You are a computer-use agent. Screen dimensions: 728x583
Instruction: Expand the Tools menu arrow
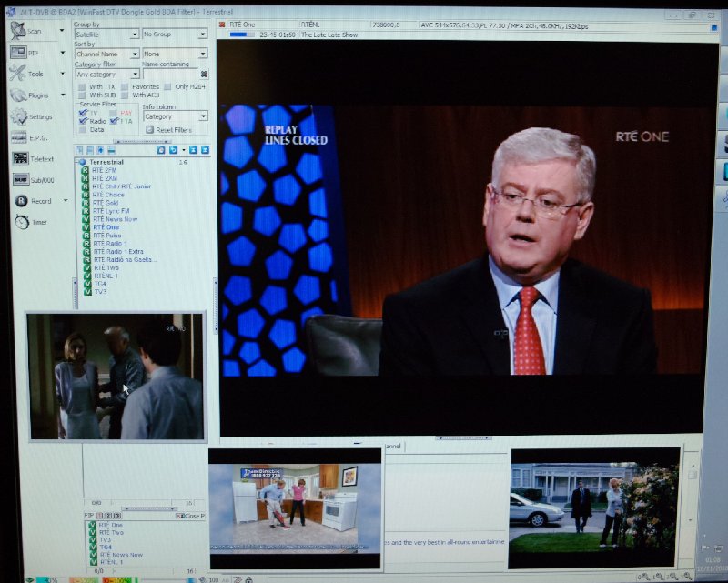point(62,74)
